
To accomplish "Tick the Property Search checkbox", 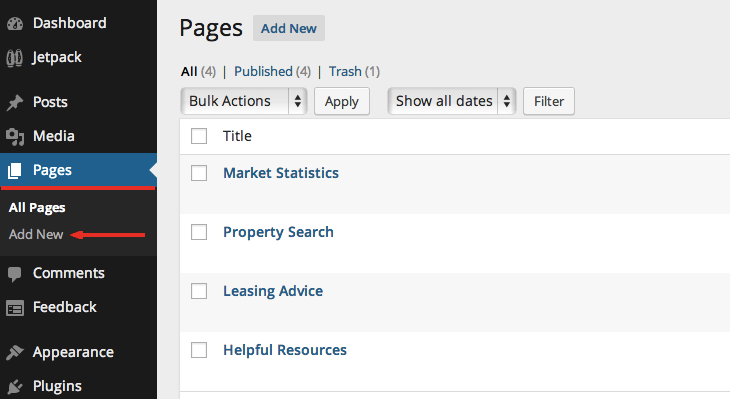I will (x=199, y=232).
